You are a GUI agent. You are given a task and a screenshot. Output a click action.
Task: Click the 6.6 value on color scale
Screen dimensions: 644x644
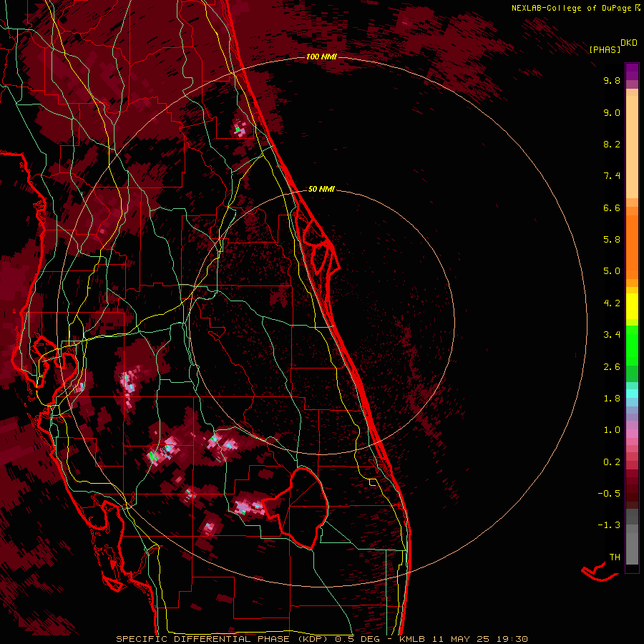tap(612, 208)
